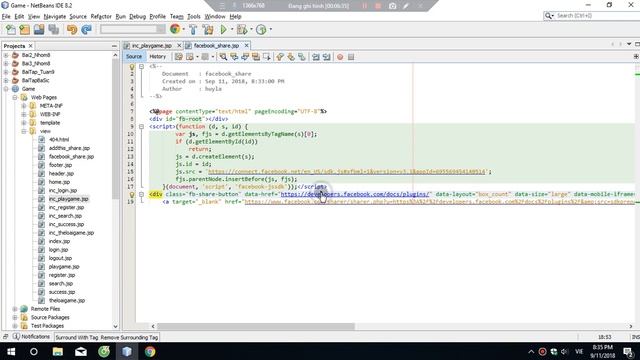Close the Projects panel
Screen dimensions: 640x360
31,46
